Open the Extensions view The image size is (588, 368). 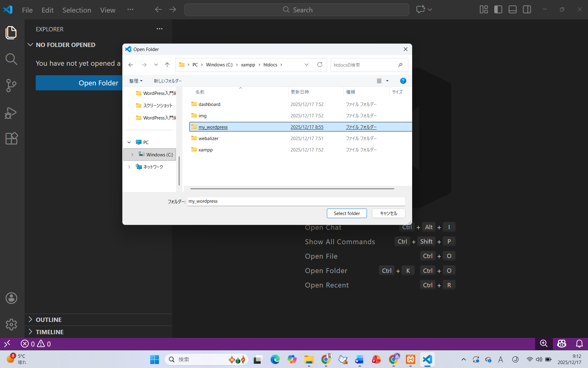11,139
